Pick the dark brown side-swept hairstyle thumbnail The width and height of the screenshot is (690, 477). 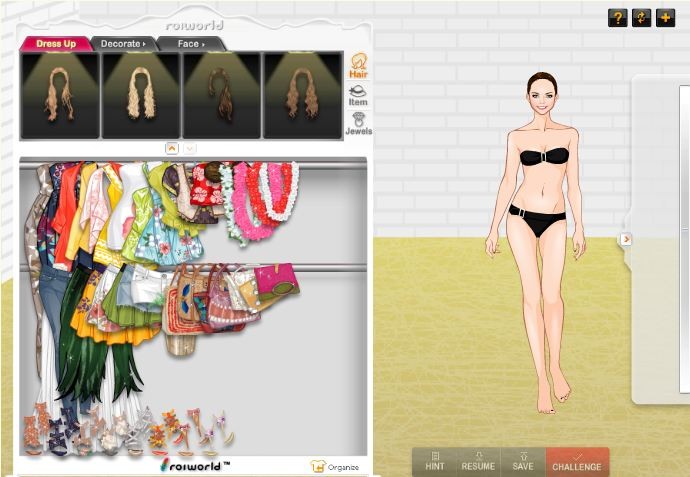click(221, 96)
